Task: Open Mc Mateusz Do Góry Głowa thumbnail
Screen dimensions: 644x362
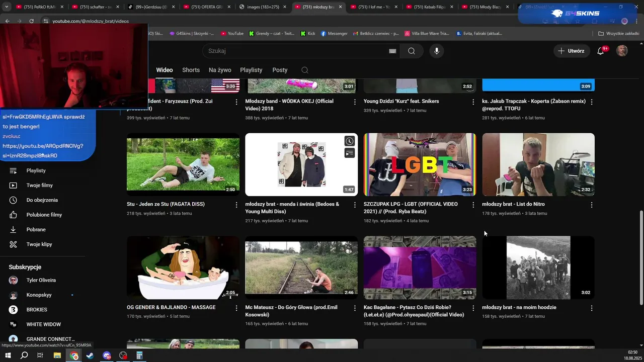Action: (x=301, y=267)
